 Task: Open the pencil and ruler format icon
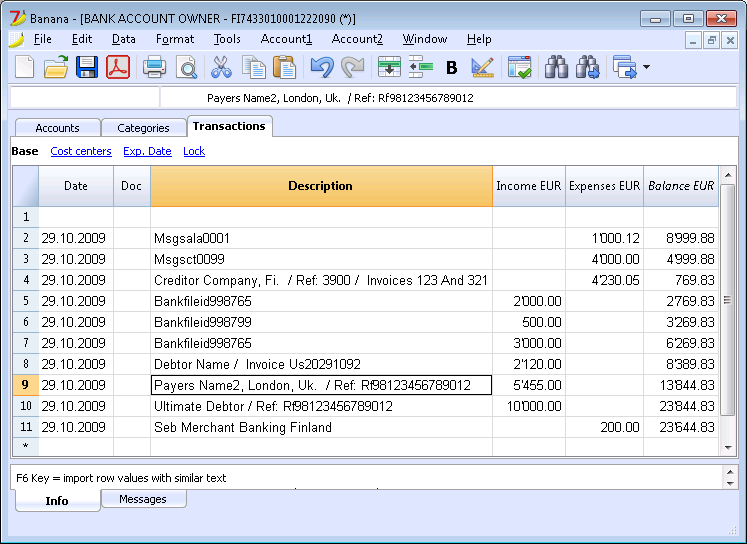coord(483,67)
